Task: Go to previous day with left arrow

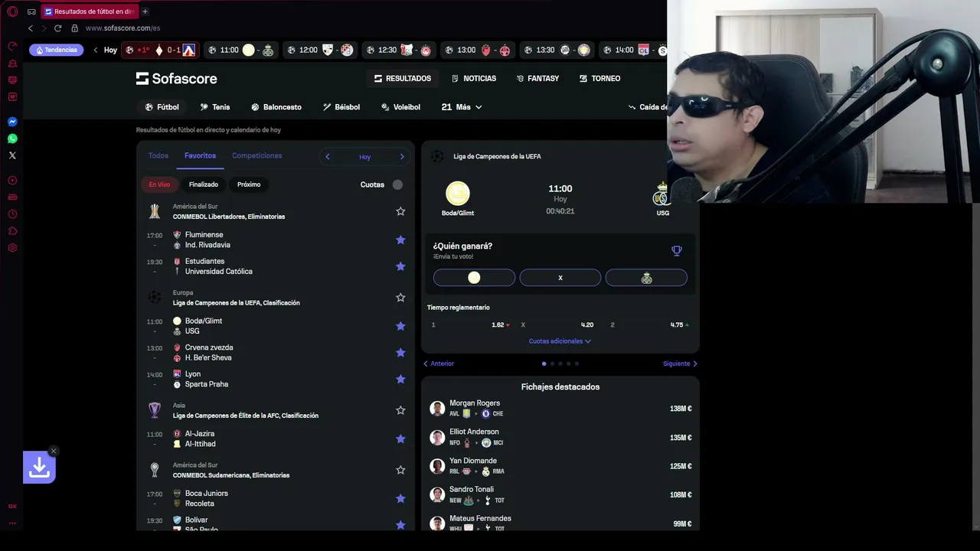Action: pyautogui.click(x=328, y=157)
